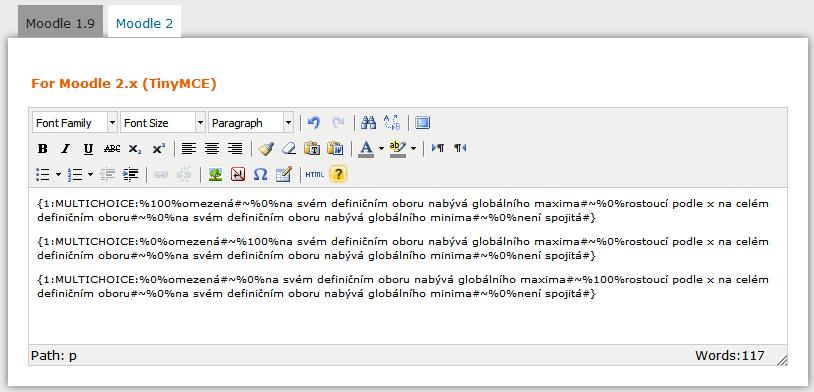
Task: Click the Undo arrow icon
Action: coord(314,123)
